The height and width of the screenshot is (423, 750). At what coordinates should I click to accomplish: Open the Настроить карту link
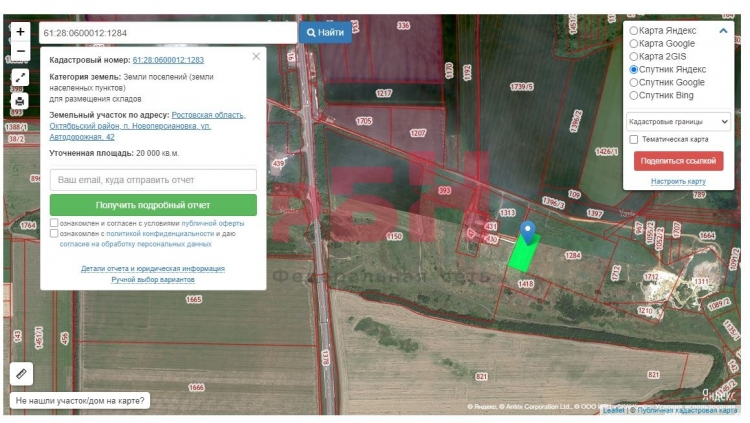[678, 181]
